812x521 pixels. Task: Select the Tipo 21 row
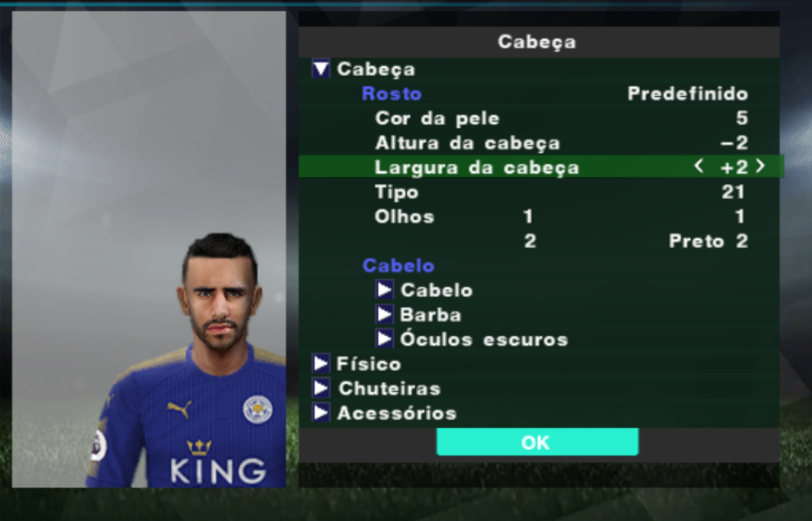click(x=539, y=192)
